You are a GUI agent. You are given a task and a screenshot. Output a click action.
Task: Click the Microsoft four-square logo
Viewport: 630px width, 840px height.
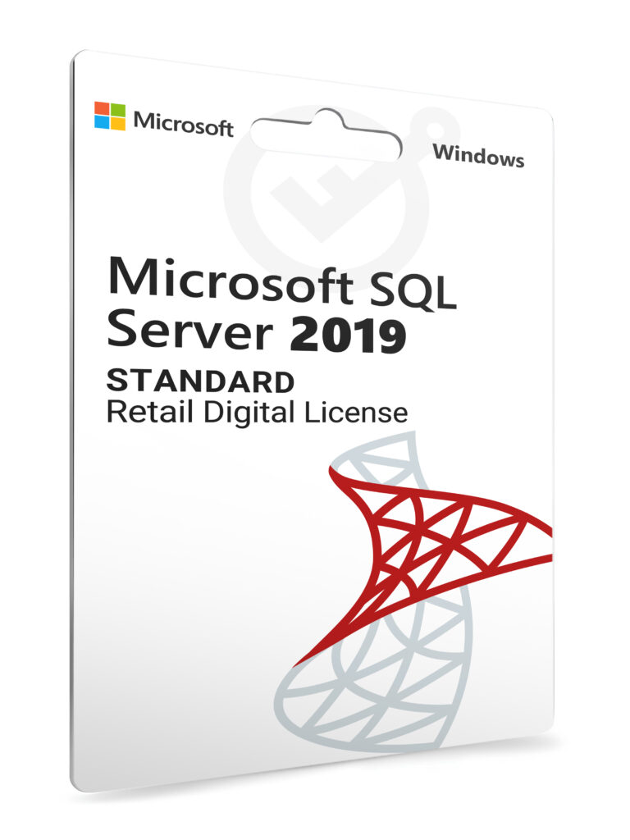110,116
